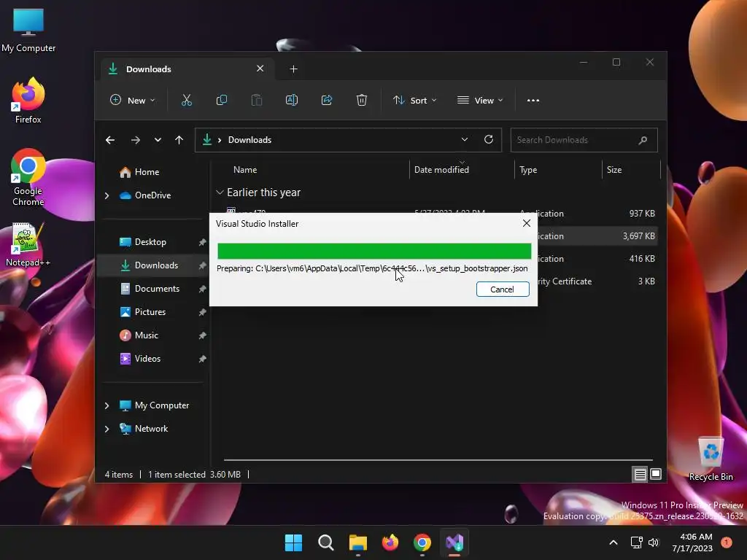This screenshot has width=747, height=560.
Task: Select OneDrive in navigation pane
Action: coord(152,195)
